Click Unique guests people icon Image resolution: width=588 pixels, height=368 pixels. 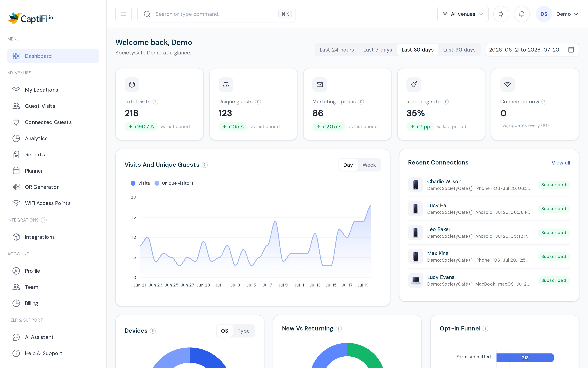(226, 85)
